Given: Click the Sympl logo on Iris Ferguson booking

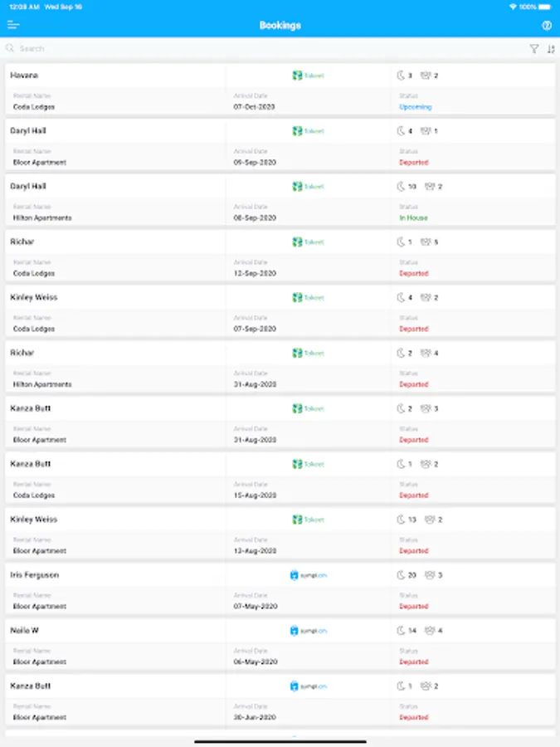Looking at the screenshot, I should (308, 575).
